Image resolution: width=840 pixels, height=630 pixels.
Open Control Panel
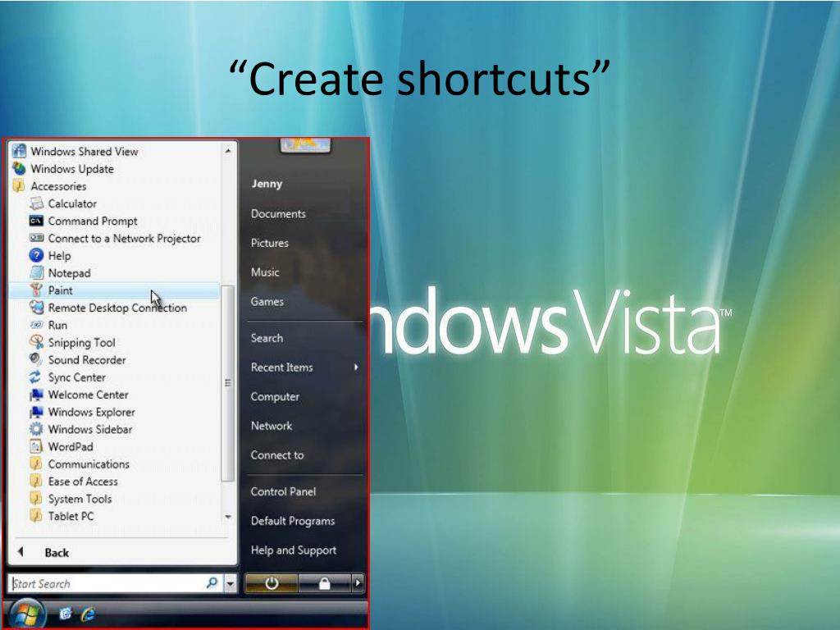(283, 492)
